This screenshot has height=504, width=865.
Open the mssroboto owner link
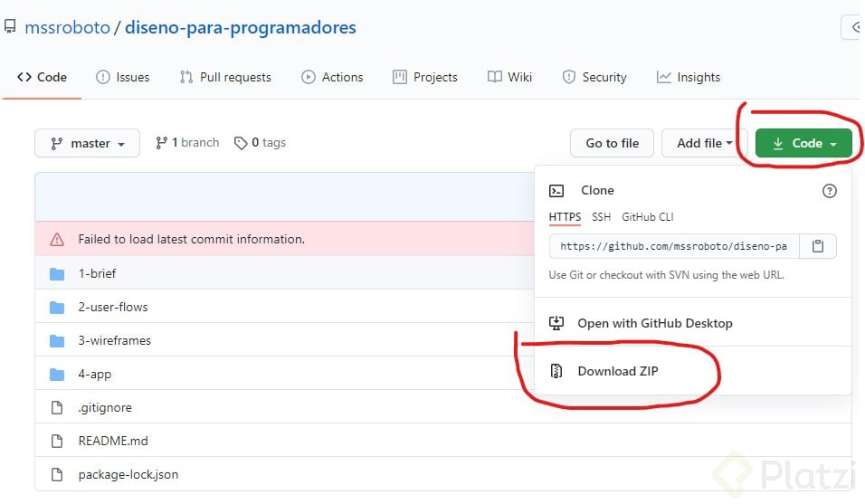pyautogui.click(x=67, y=27)
